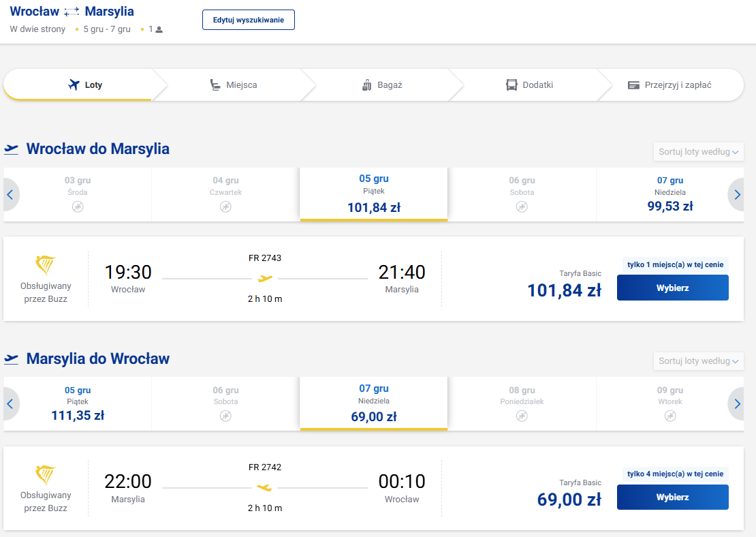Click the passenger count icon in header
Screen dimensions: 756x537
159,30
